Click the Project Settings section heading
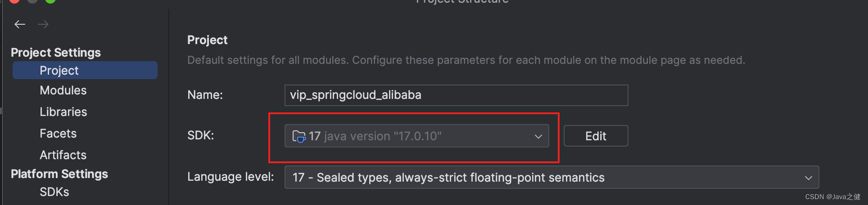 tap(56, 53)
